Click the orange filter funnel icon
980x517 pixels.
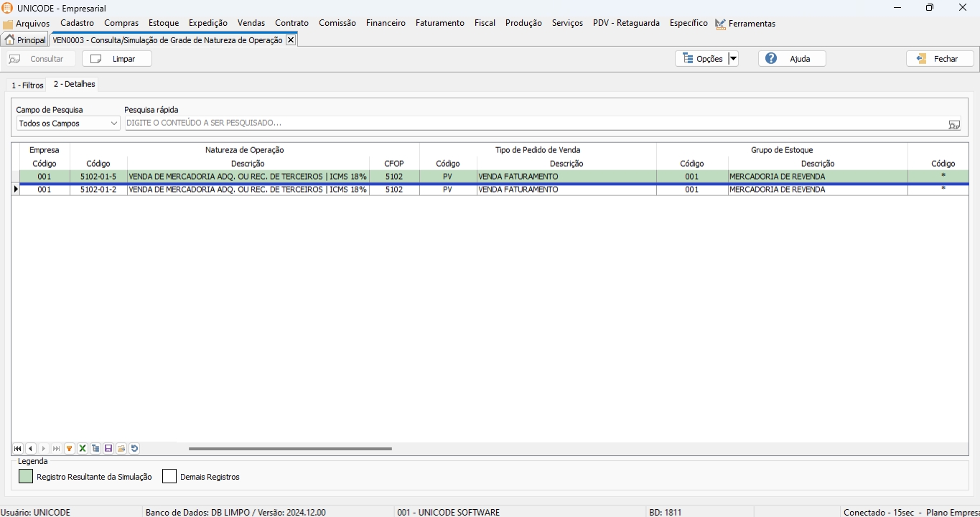[70, 449]
